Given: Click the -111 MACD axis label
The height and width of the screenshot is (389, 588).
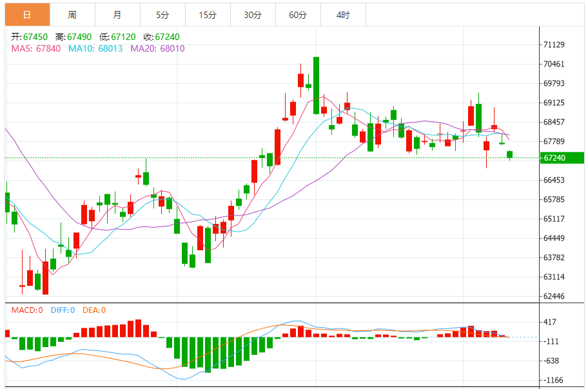Looking at the screenshot, I should point(551,342).
